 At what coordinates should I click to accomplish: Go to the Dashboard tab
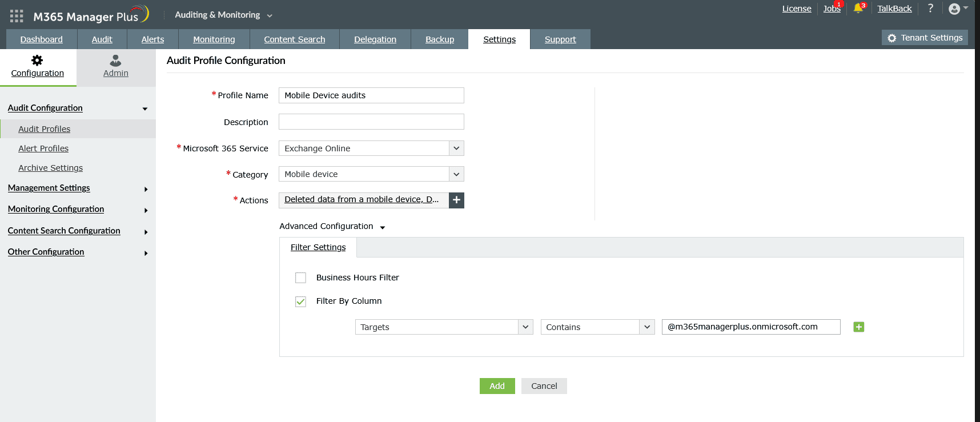42,39
